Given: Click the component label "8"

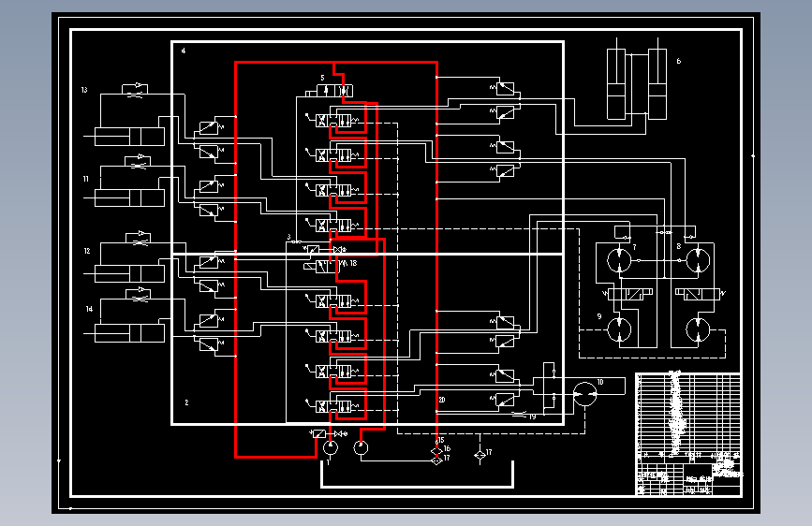Looking at the screenshot, I should click(x=679, y=246).
